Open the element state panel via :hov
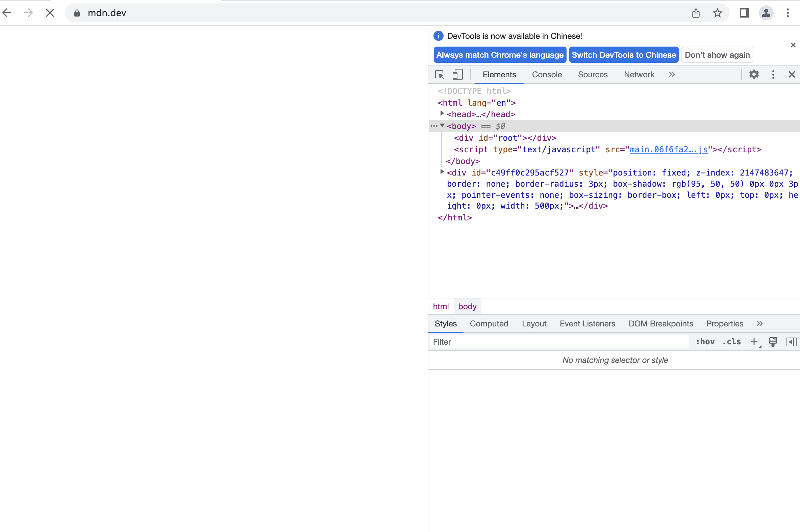 pos(705,342)
